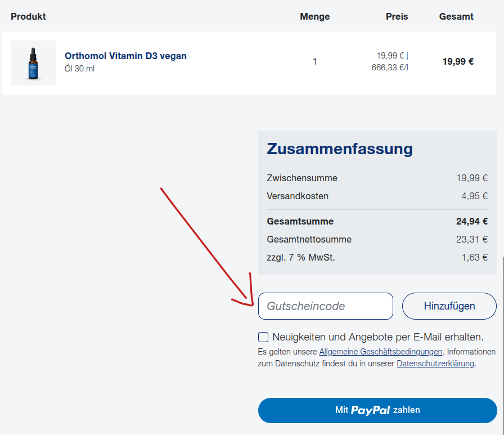This screenshot has width=504, height=435.
Task: Click the Hinzufügen button
Action: [x=449, y=306]
